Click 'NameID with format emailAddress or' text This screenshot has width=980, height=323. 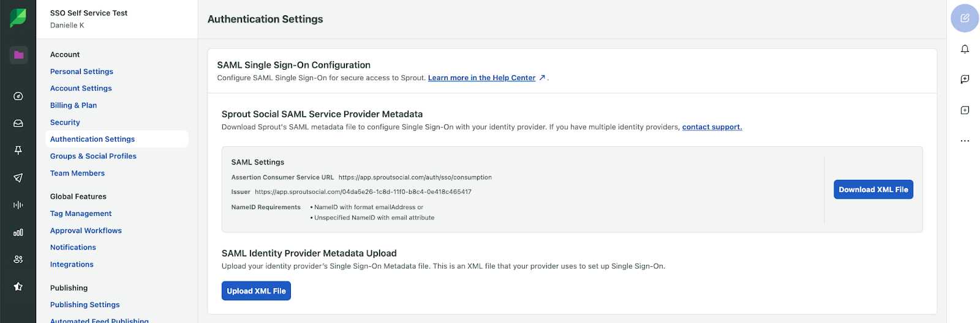(369, 207)
